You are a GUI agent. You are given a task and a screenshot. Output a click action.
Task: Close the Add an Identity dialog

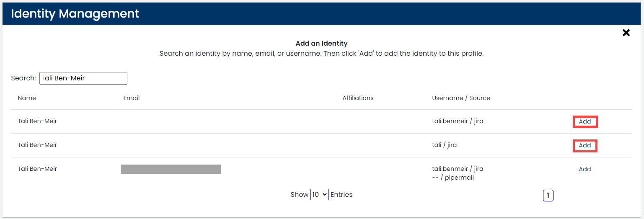tap(626, 33)
